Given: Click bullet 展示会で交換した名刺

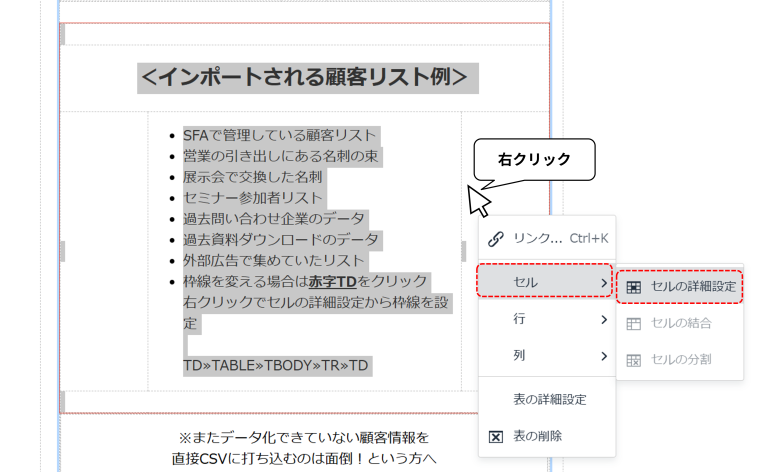Looking at the screenshot, I should (x=253, y=177).
